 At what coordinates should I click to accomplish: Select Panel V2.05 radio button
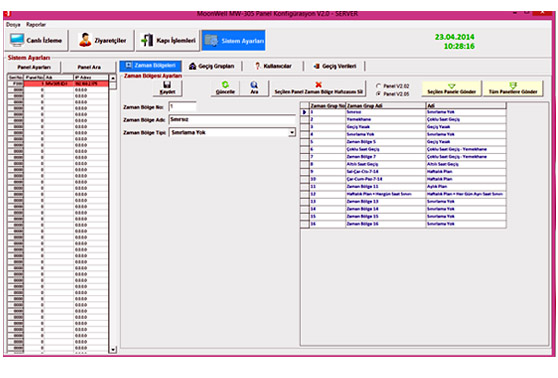pyautogui.click(x=379, y=94)
